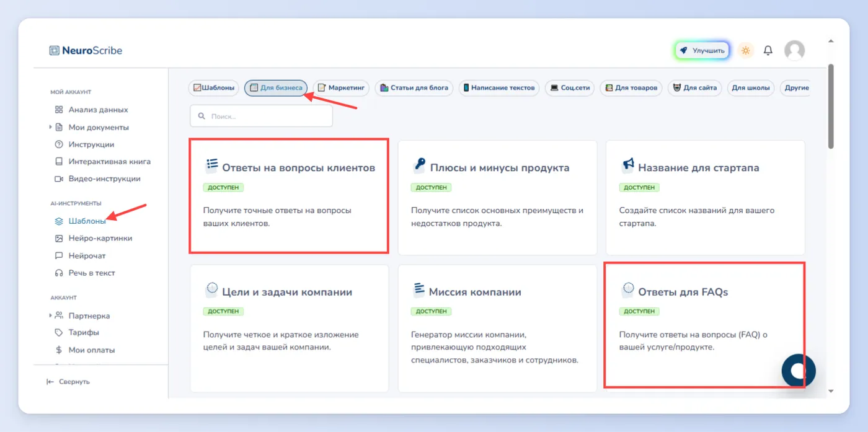Open the user avatar profile menu
The width and height of the screenshot is (868, 432).
click(x=794, y=51)
